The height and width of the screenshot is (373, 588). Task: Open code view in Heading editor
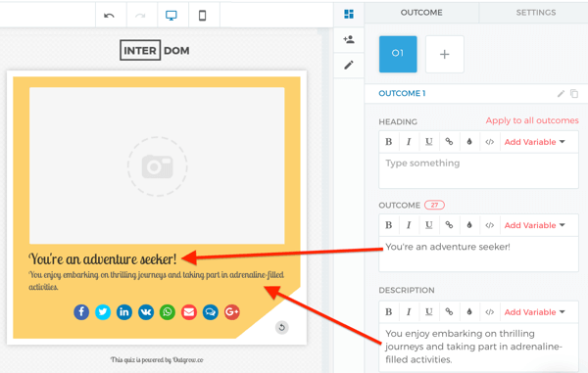click(489, 142)
